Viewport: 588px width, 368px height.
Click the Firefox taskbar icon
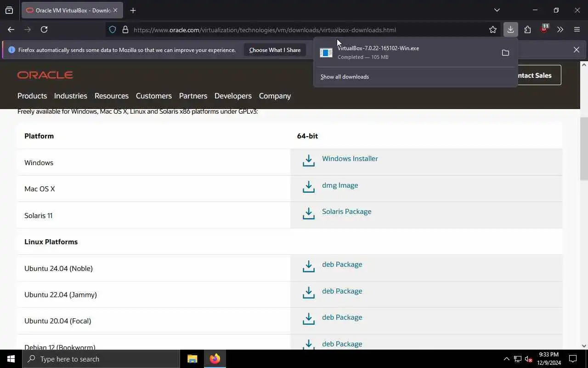point(215,359)
